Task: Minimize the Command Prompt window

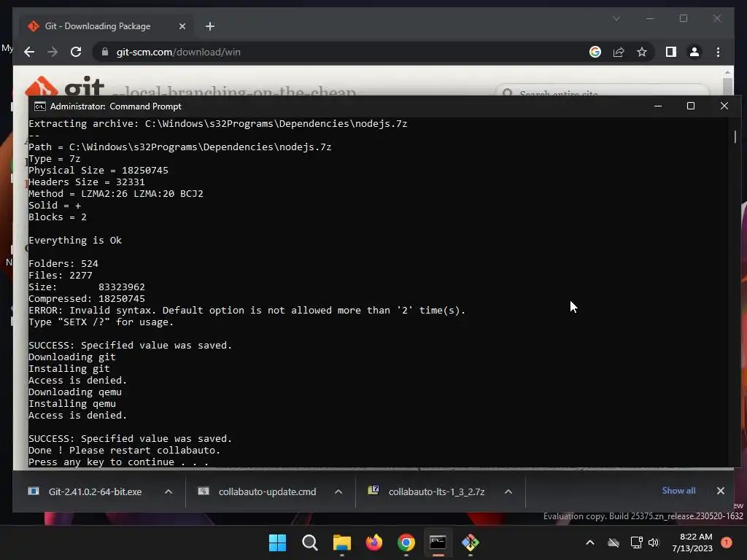Action: 658,106
